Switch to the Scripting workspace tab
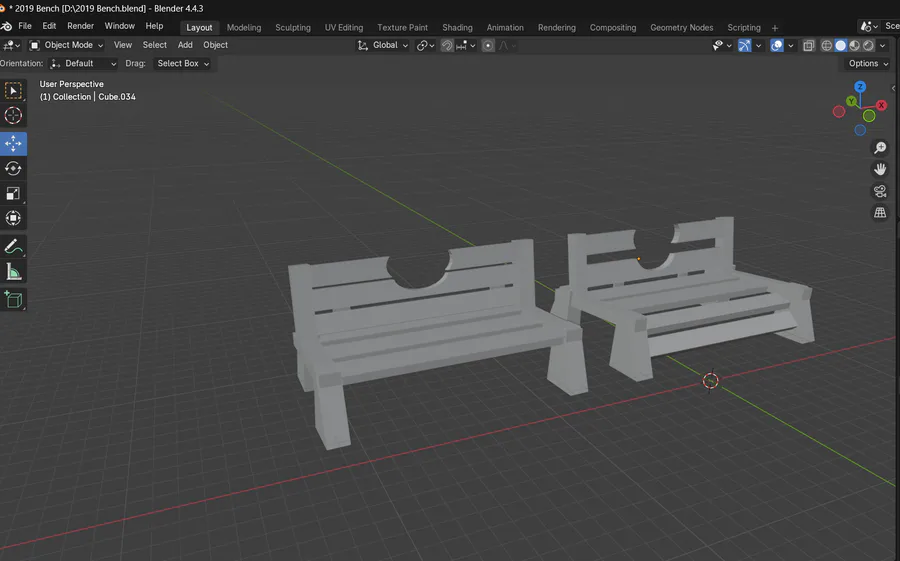Image resolution: width=900 pixels, height=561 pixels. pos(744,28)
